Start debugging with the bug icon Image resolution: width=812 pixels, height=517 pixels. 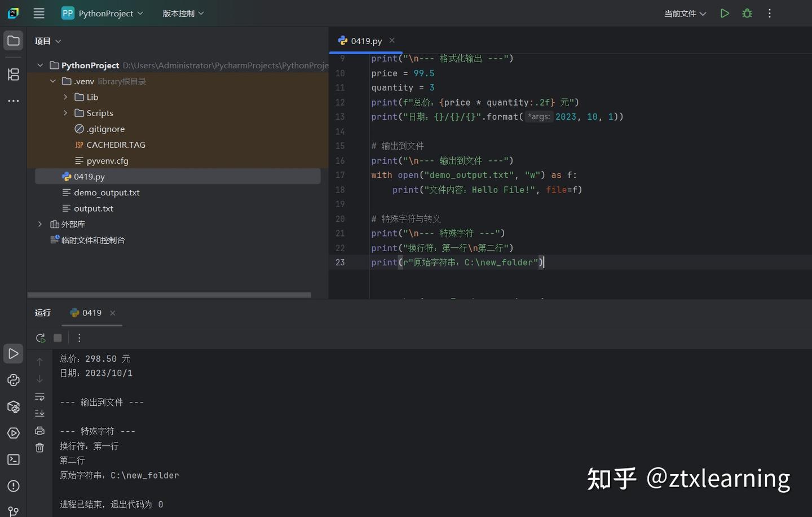pos(747,13)
